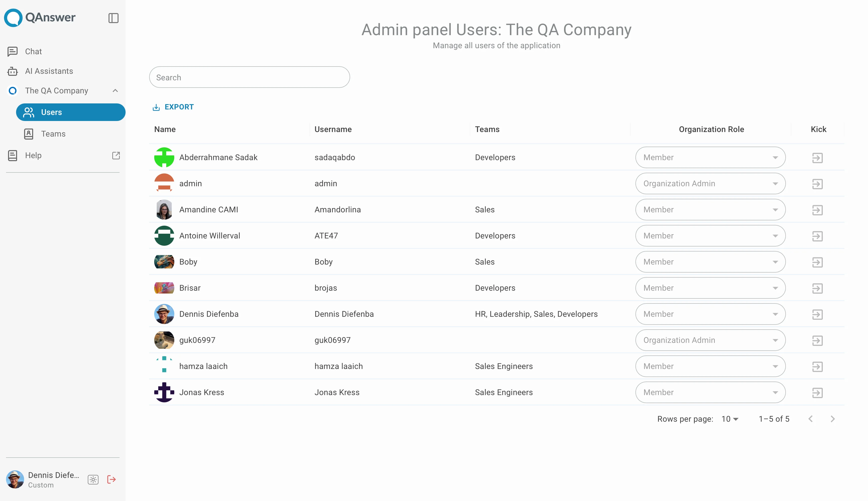
Task: Click Help's external link icon
Action: tap(116, 156)
